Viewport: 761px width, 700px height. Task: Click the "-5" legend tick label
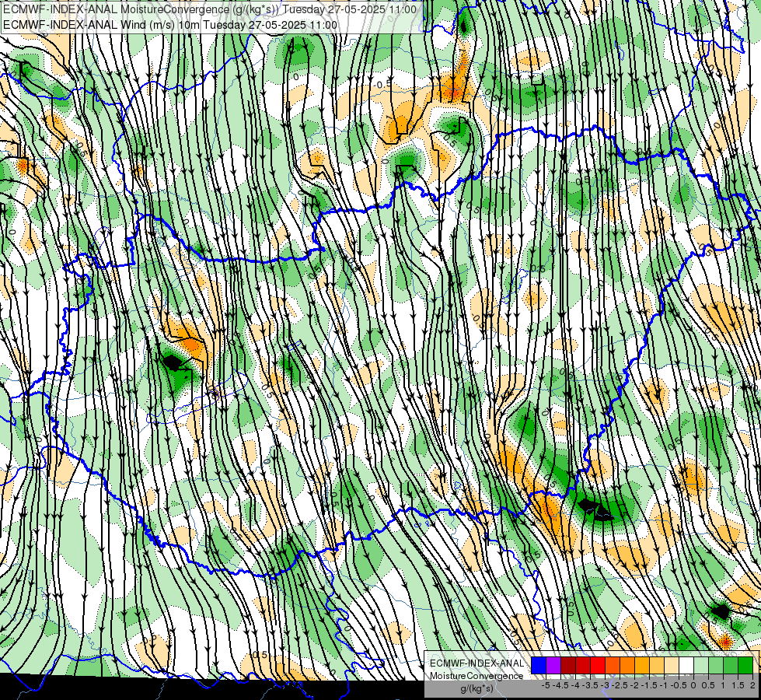pyautogui.click(x=546, y=685)
